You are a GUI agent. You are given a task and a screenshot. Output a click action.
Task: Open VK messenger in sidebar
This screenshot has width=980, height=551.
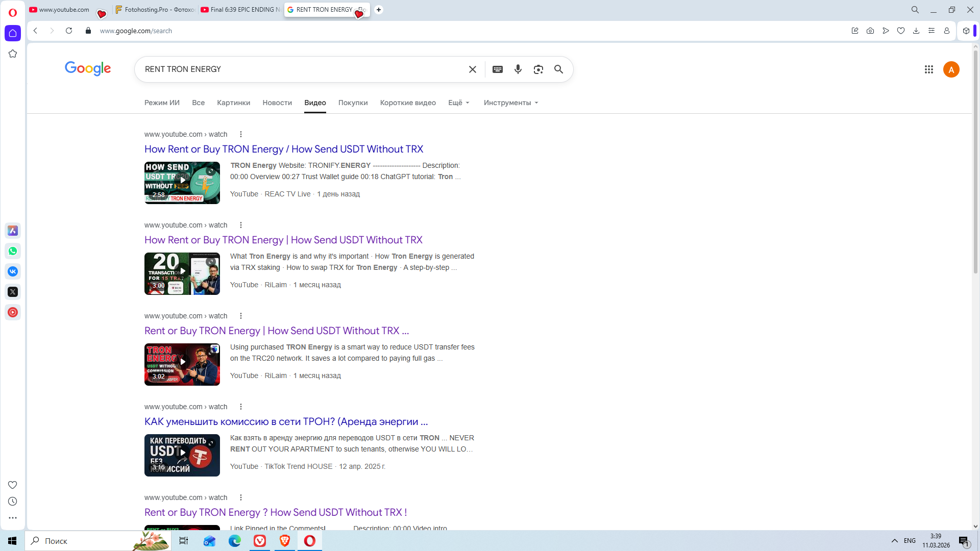[13, 271]
